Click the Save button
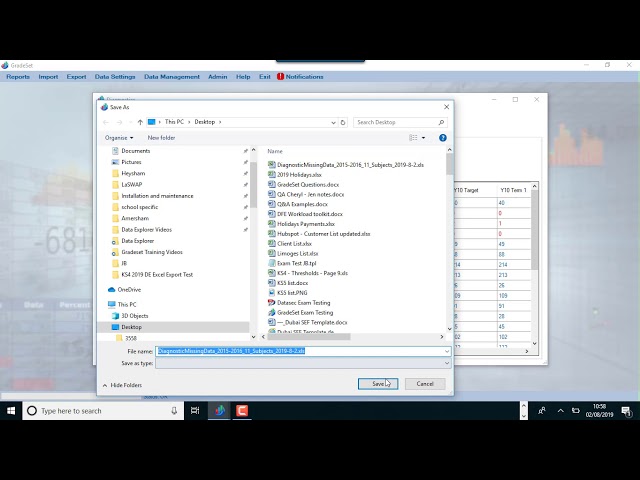The width and height of the screenshot is (640, 480). [x=378, y=384]
